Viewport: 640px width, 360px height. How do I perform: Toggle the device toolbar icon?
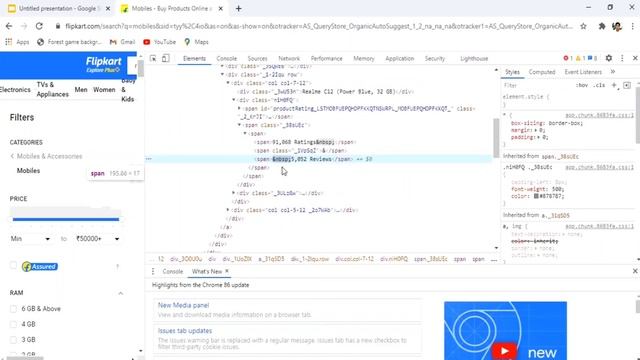pyautogui.click(x=165, y=58)
